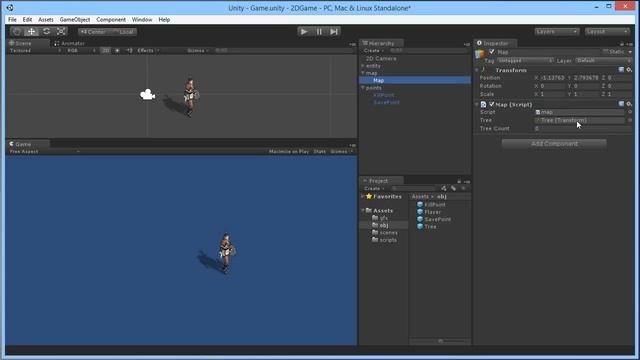
Task: Click the Pause button
Action: (319, 31)
